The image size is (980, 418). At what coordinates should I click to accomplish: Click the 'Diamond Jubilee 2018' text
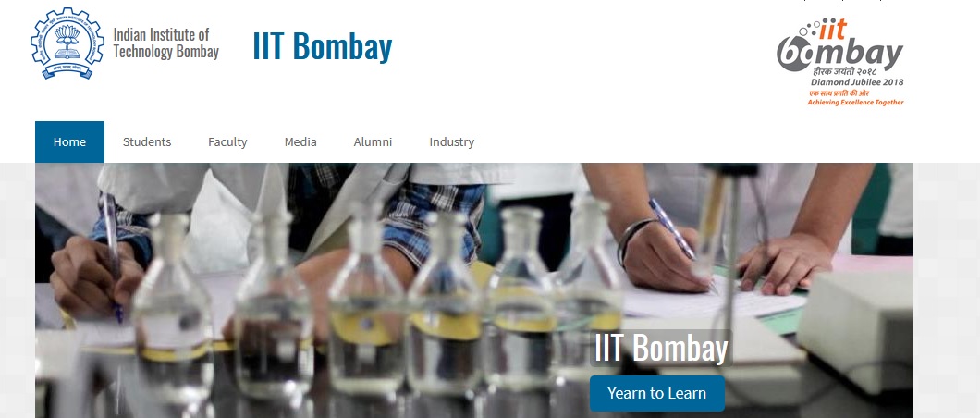(857, 82)
